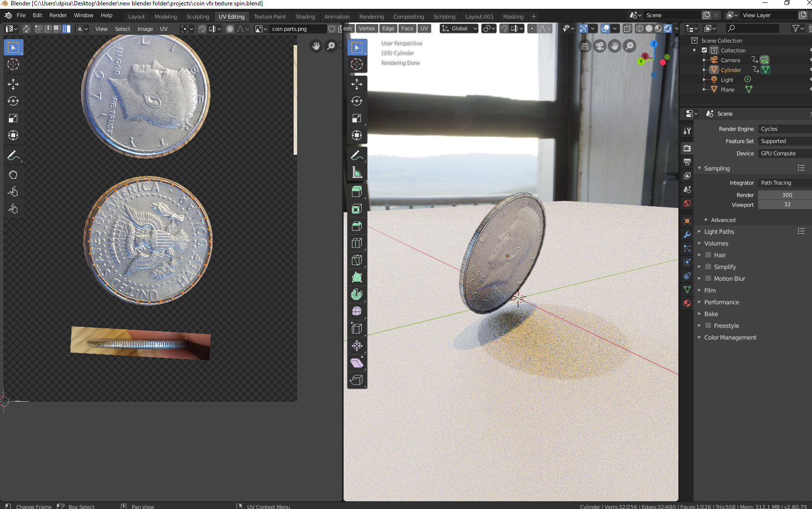Switch to the Shading workspace tab

pos(305,16)
